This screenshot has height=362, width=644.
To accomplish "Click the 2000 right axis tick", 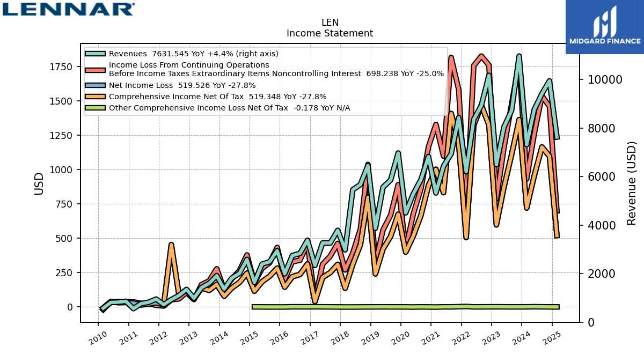I will coord(602,274).
